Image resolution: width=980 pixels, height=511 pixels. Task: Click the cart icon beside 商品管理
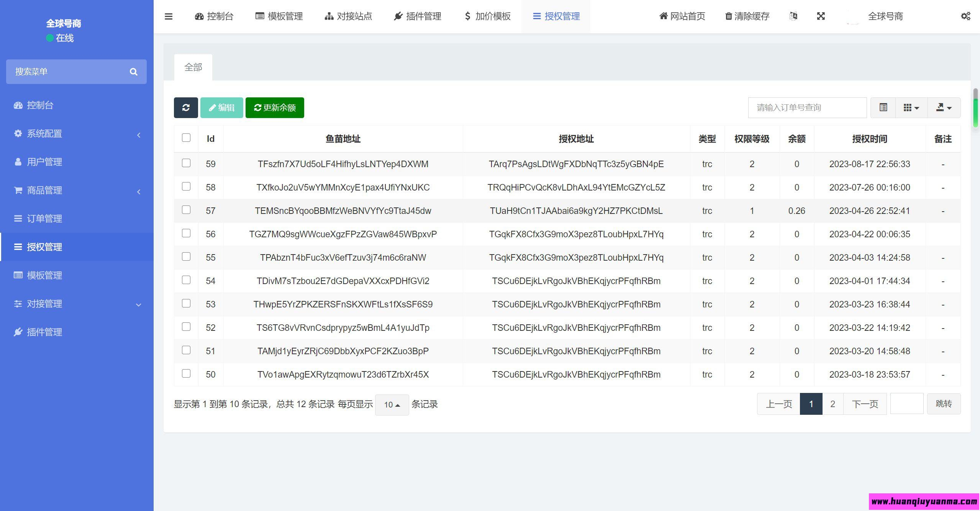tap(18, 190)
